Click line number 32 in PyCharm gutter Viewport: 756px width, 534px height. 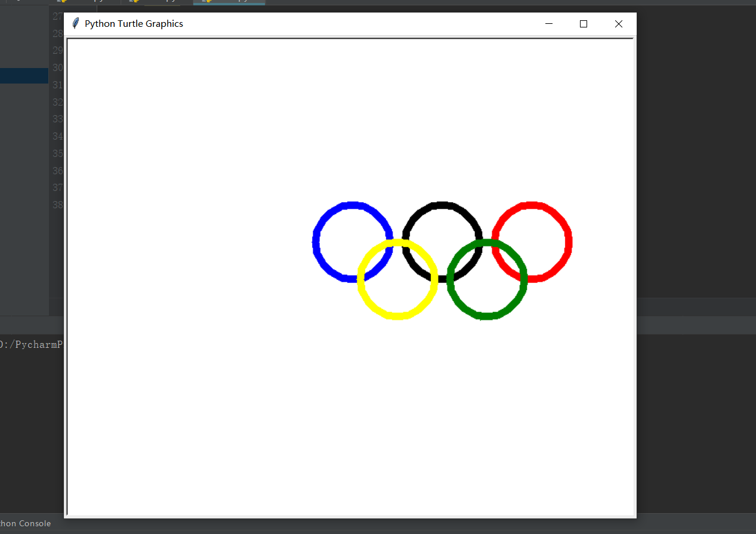(58, 102)
